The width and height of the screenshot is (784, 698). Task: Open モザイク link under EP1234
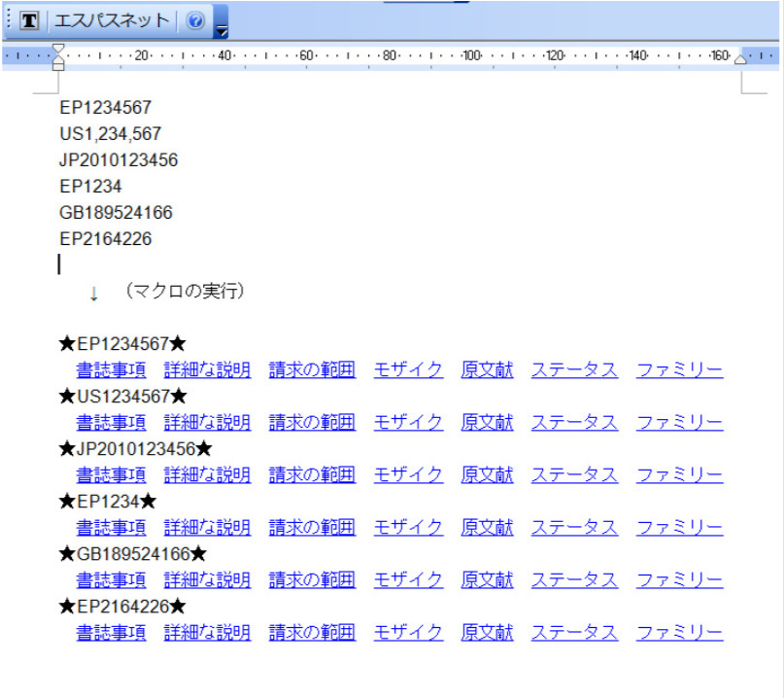(408, 527)
